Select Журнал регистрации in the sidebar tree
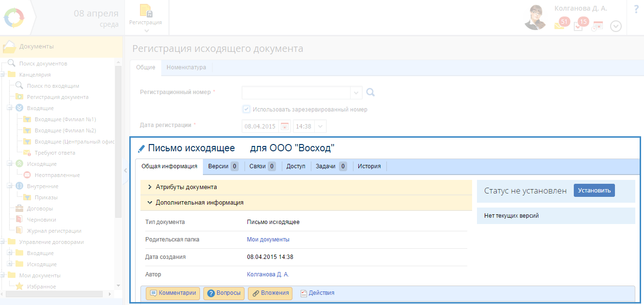This screenshot has height=305, width=644. tap(54, 231)
